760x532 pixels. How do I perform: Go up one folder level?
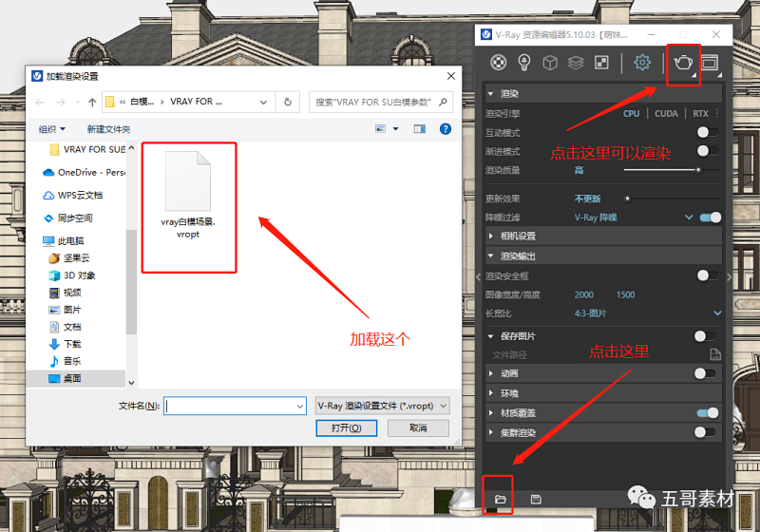point(92,103)
